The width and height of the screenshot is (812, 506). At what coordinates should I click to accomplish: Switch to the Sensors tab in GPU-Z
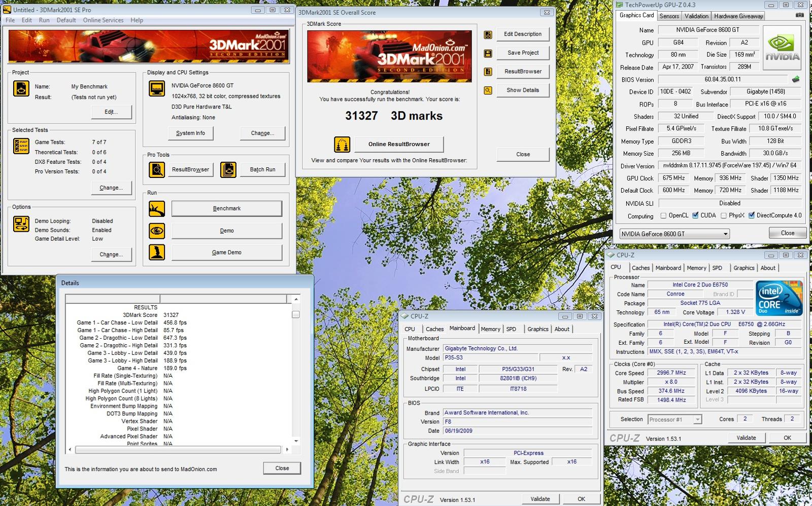click(x=669, y=16)
